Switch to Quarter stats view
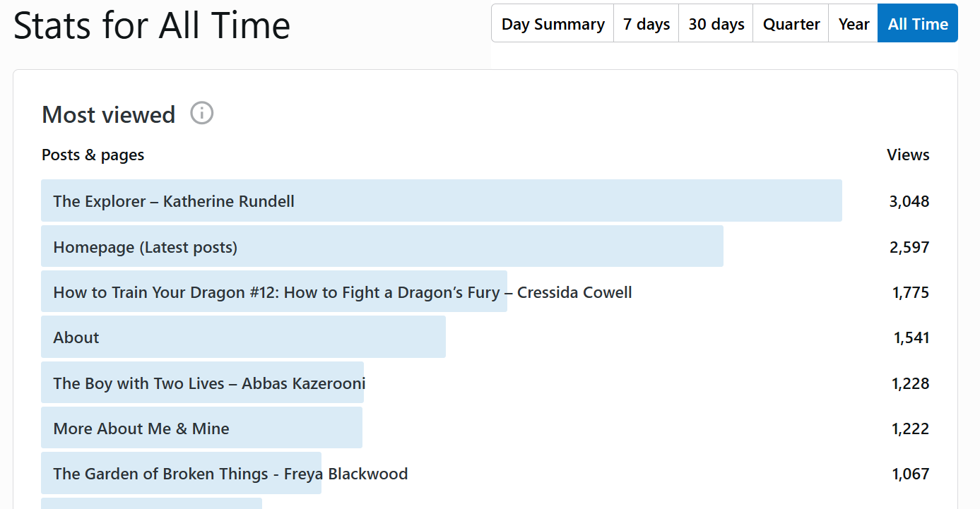Image resolution: width=980 pixels, height=509 pixels. (x=791, y=24)
